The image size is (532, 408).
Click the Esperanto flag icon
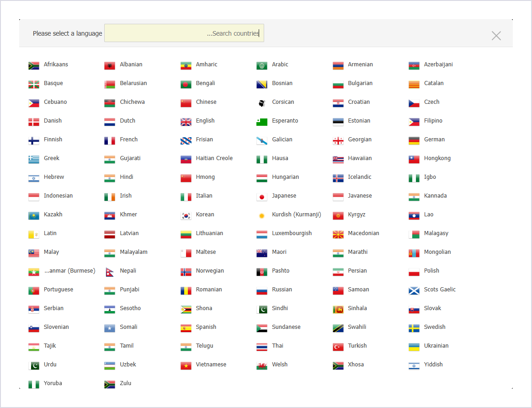tap(261, 122)
